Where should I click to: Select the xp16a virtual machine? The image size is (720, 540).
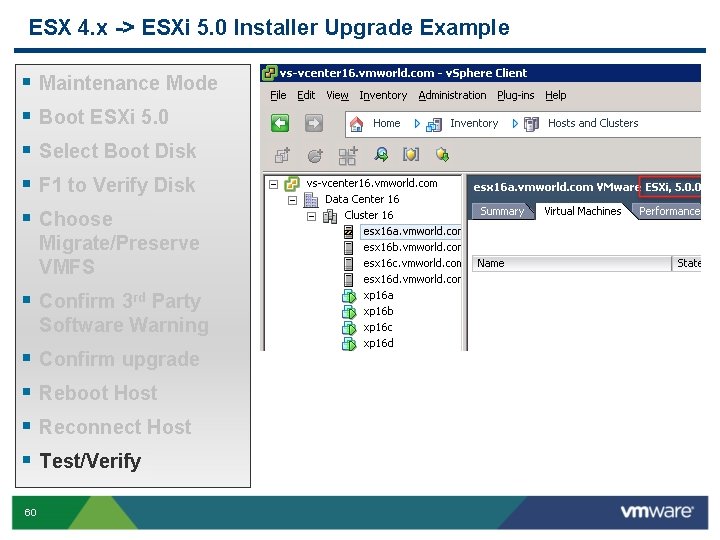pos(378,296)
